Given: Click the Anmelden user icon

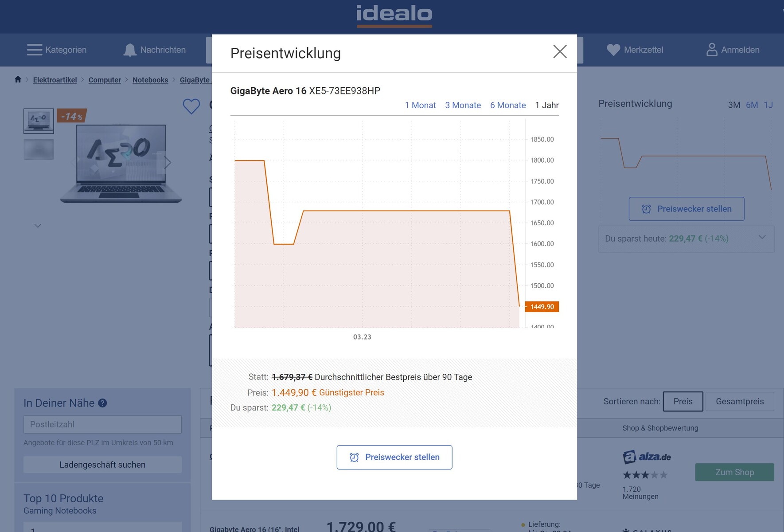Looking at the screenshot, I should (x=711, y=50).
